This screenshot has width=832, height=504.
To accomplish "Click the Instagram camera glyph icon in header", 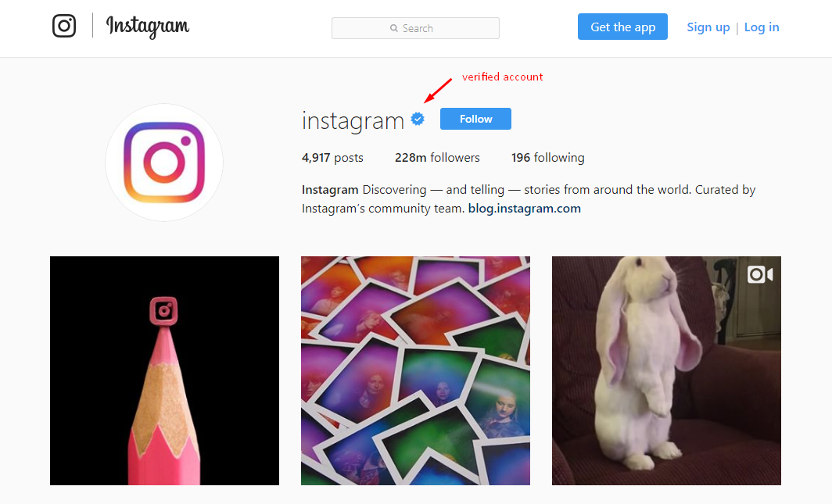I will point(64,26).
